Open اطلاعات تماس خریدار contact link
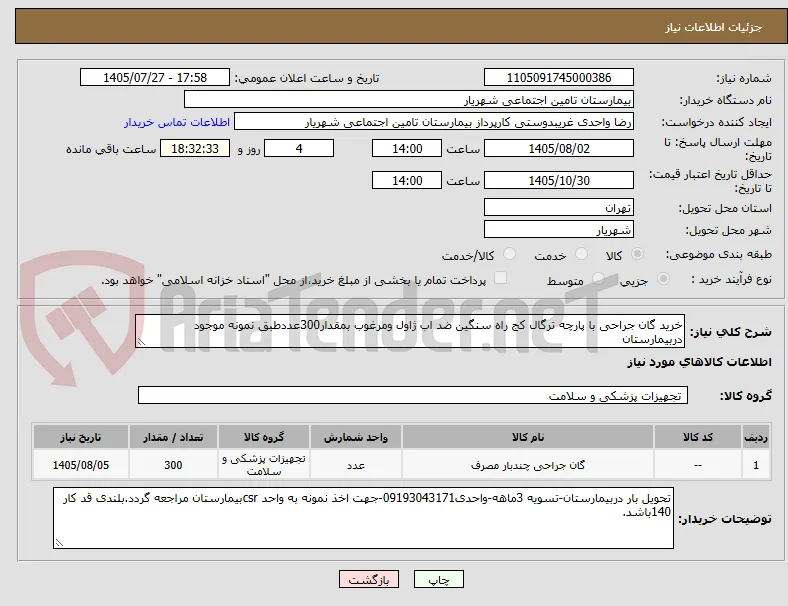The height and width of the screenshot is (606, 788). point(177,122)
